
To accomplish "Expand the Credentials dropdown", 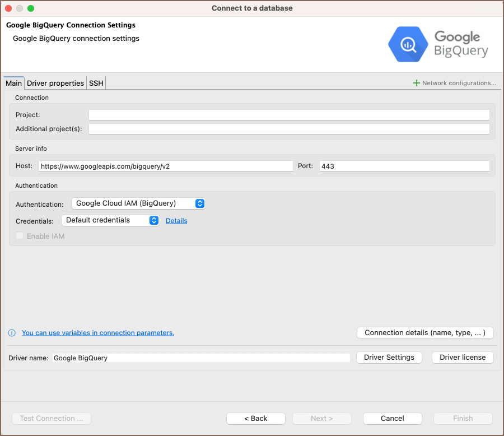I will 110,220.
